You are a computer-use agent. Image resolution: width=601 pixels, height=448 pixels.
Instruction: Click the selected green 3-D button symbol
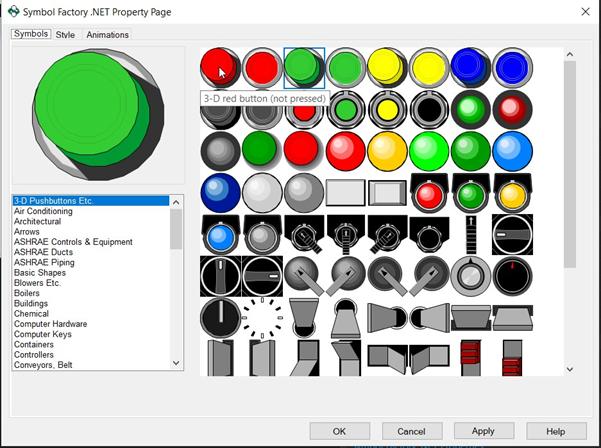(x=304, y=68)
